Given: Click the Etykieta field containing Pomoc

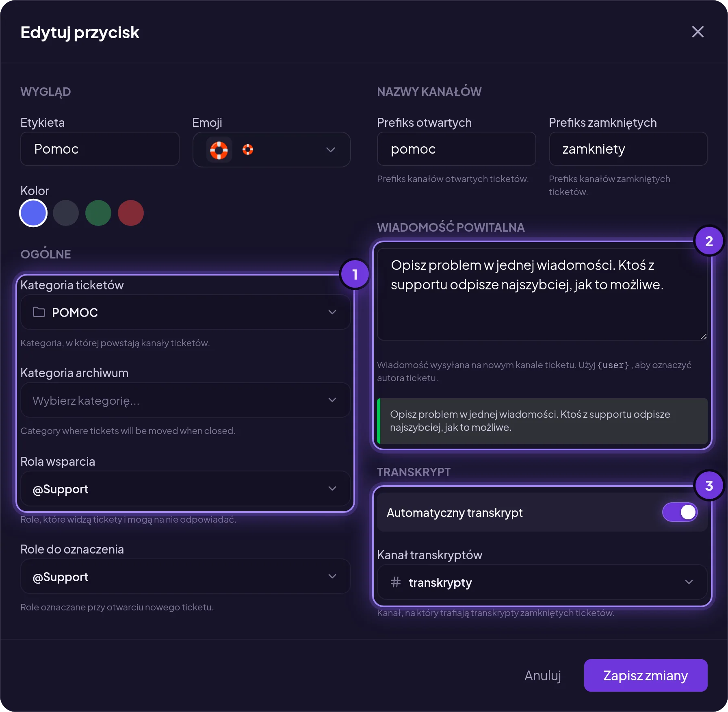Looking at the screenshot, I should 100,149.
